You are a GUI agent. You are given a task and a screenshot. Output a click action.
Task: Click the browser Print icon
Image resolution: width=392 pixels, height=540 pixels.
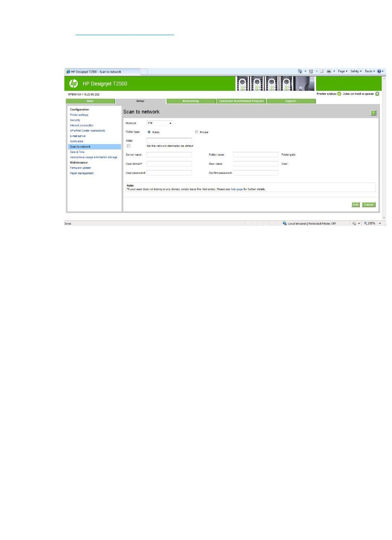[329, 71]
